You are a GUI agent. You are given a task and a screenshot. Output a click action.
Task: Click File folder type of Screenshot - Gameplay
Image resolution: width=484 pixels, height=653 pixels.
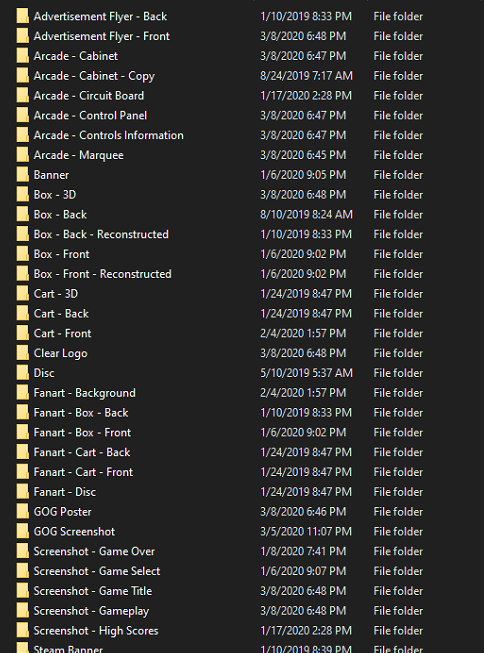click(398, 611)
